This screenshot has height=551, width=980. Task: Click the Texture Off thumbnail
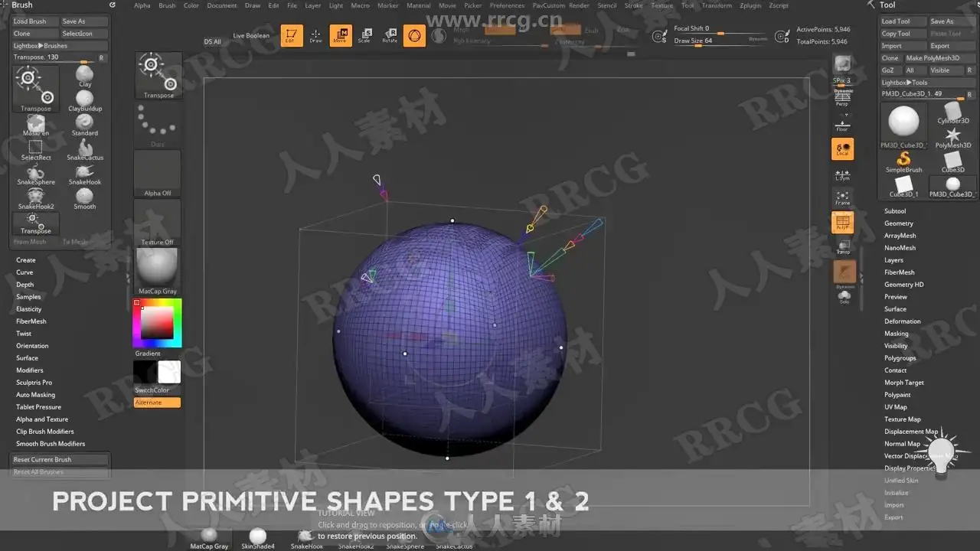click(158, 223)
